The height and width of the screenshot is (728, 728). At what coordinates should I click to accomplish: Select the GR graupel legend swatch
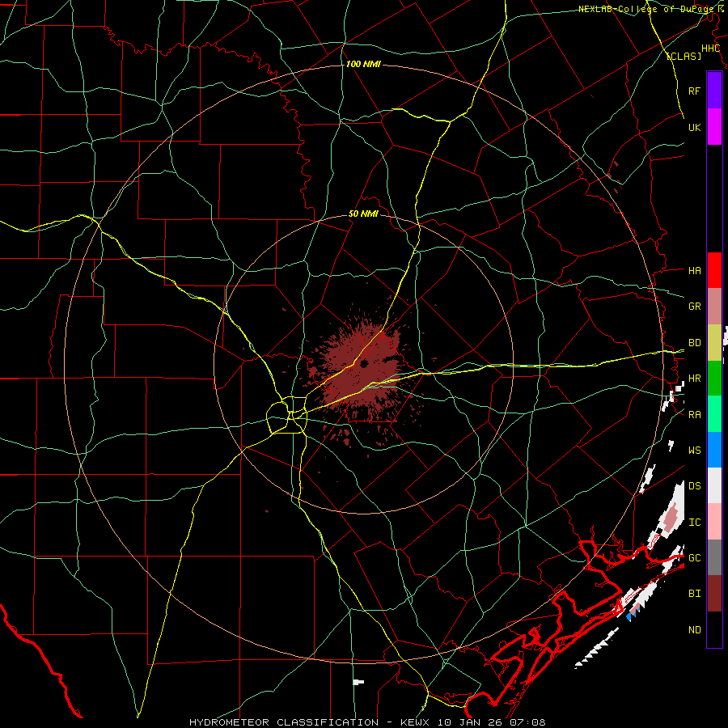pos(714,307)
